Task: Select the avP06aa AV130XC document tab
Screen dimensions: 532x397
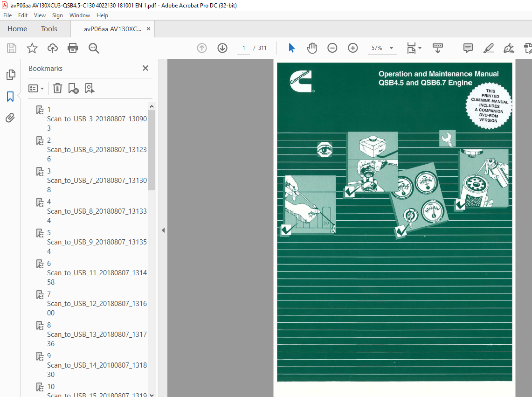Action: (x=112, y=29)
